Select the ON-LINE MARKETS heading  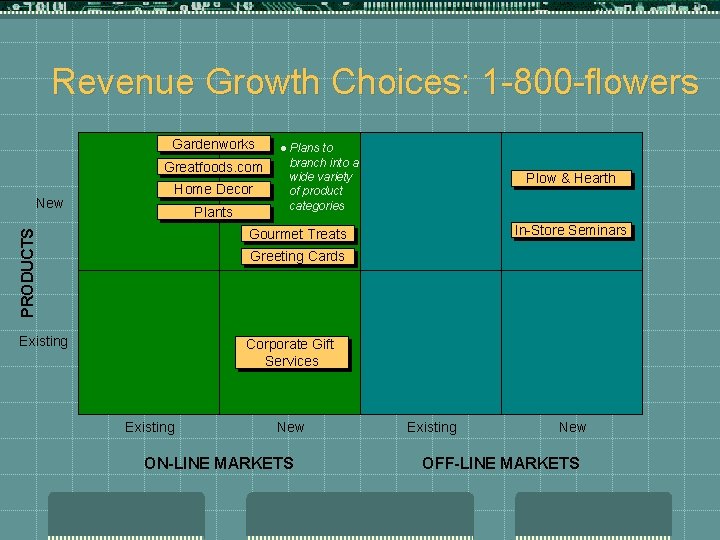point(219,463)
